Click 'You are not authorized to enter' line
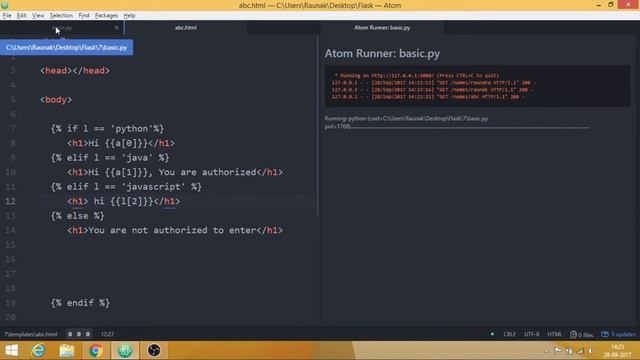Screen dimensions: 640x360 pyautogui.click(x=175, y=230)
